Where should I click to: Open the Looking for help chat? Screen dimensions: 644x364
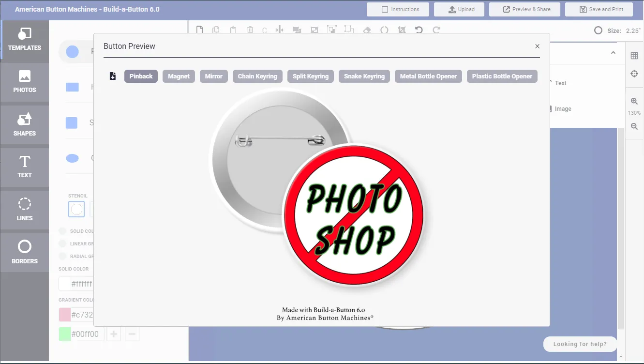pos(580,344)
